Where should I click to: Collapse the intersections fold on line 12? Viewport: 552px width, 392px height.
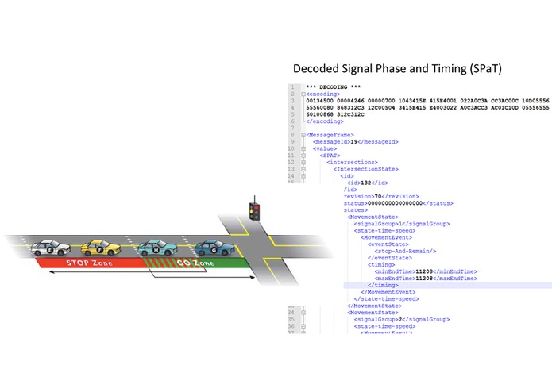[303, 163]
